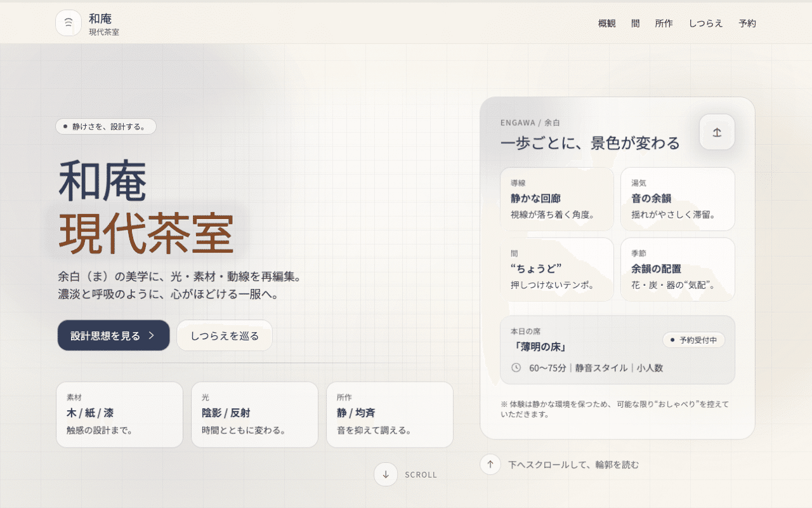The image size is (812, 508).
Task: Click the up arrow circle near 輪郭を読む
Action: (x=490, y=464)
